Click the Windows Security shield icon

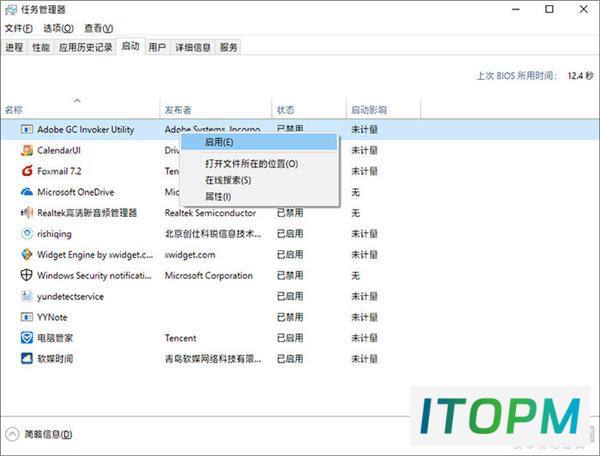26,275
